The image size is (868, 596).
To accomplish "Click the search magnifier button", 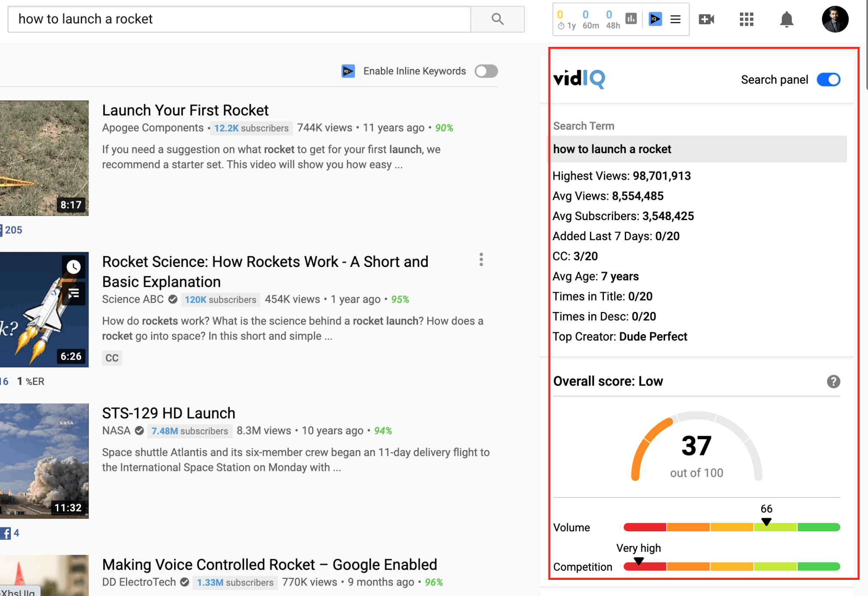I will coord(497,19).
